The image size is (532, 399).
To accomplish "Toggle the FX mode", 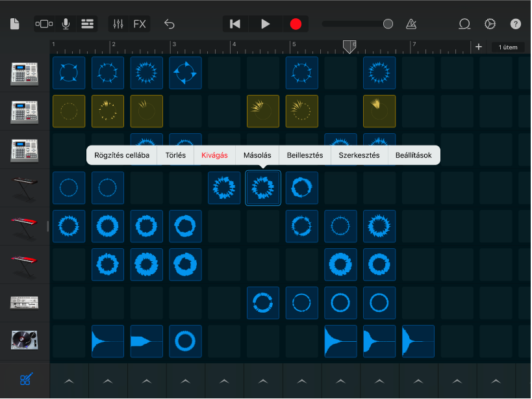I will pos(140,23).
